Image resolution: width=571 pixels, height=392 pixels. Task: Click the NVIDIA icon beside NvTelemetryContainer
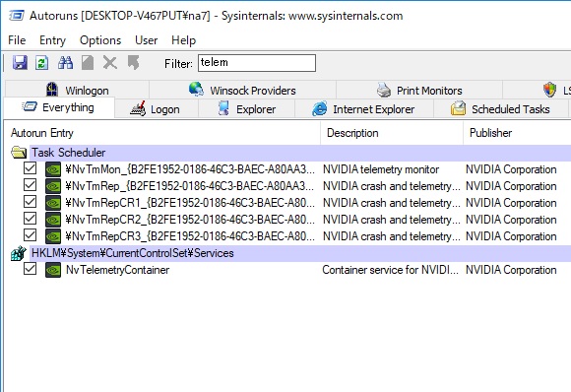point(53,270)
